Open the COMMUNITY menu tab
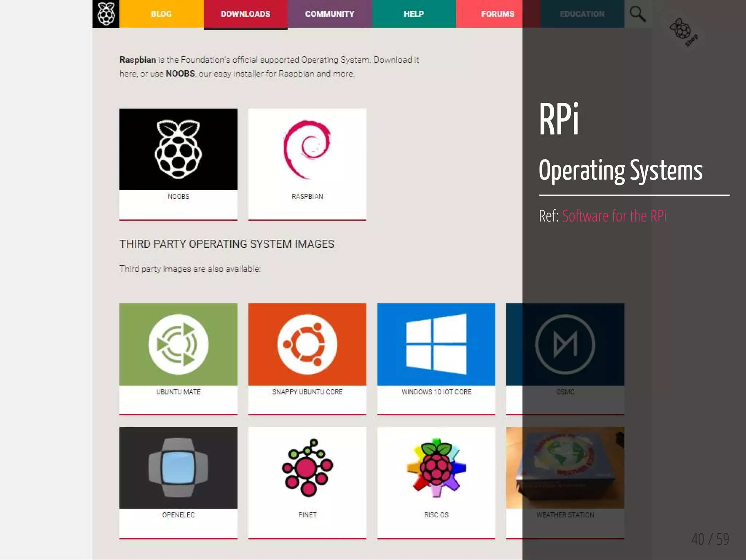746x560 pixels. pos(330,14)
